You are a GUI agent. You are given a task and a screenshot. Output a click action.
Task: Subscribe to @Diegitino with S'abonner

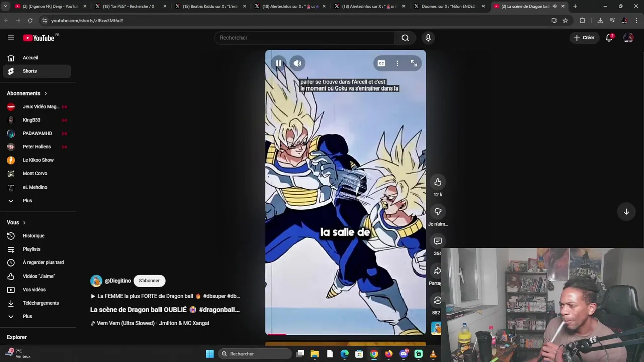(x=149, y=281)
